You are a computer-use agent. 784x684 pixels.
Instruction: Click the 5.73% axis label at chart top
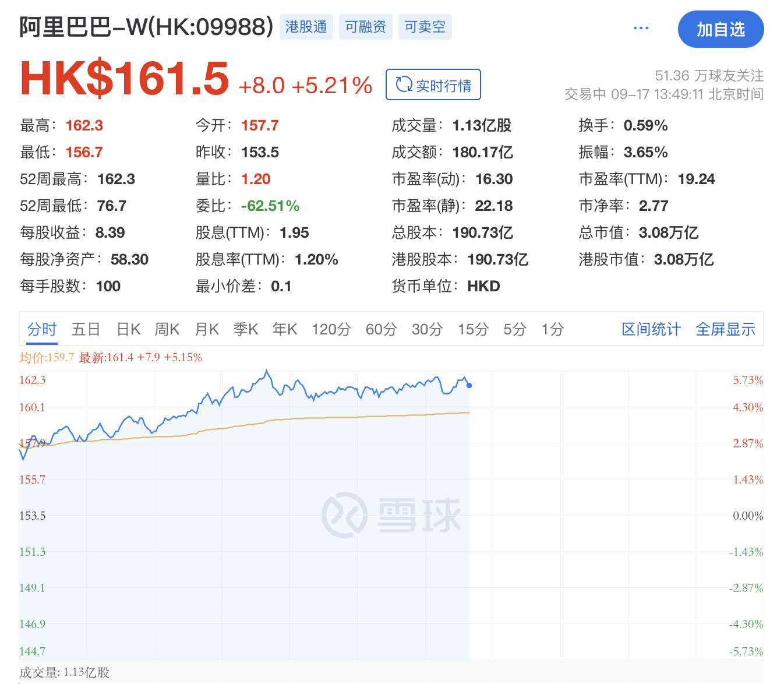(748, 380)
